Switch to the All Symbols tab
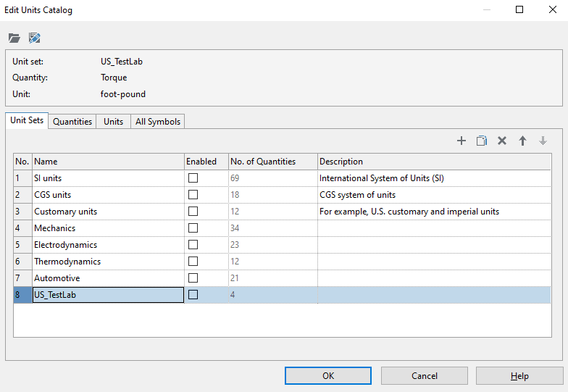 point(157,122)
